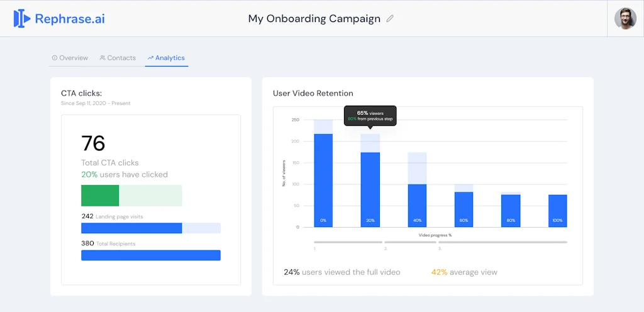Select the 20% video progress bar
Viewport: 644px width, 312px height.
370,189
